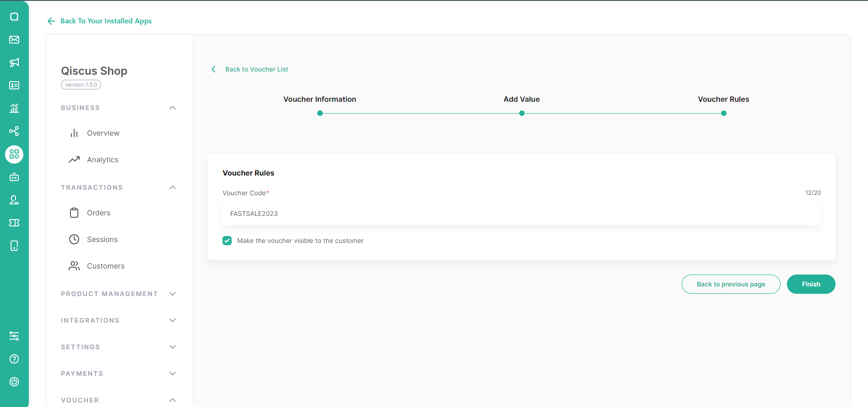
Task: Click Back To Your Installed Apps link
Action: coord(105,21)
